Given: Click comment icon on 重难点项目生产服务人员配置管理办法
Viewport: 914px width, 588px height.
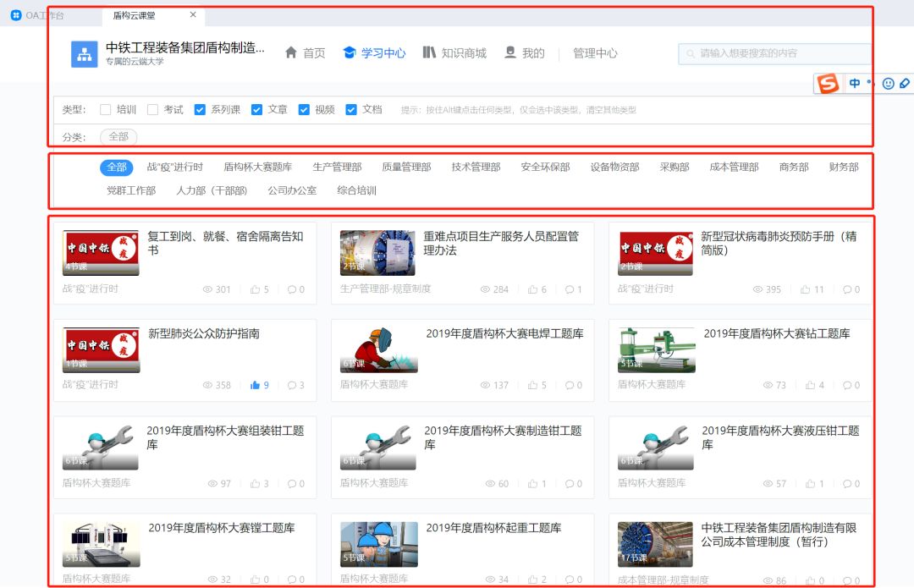Looking at the screenshot, I should pos(570,289).
